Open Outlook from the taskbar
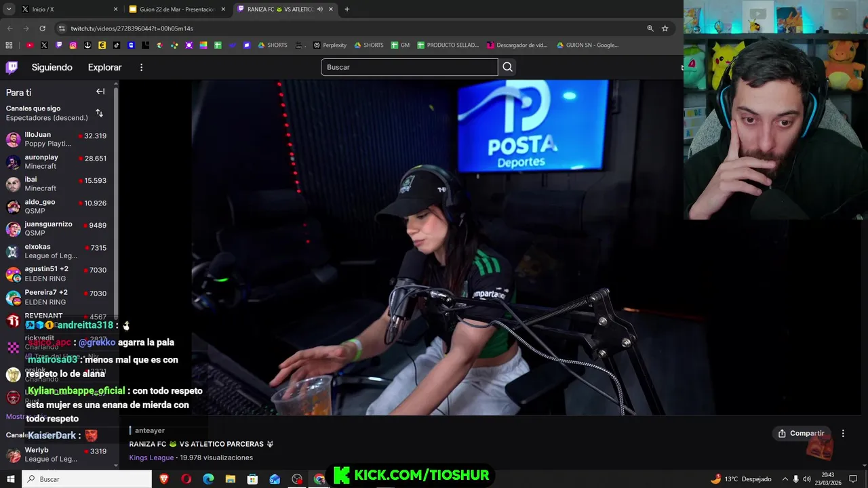This screenshot has height=488, width=868. coord(275,479)
